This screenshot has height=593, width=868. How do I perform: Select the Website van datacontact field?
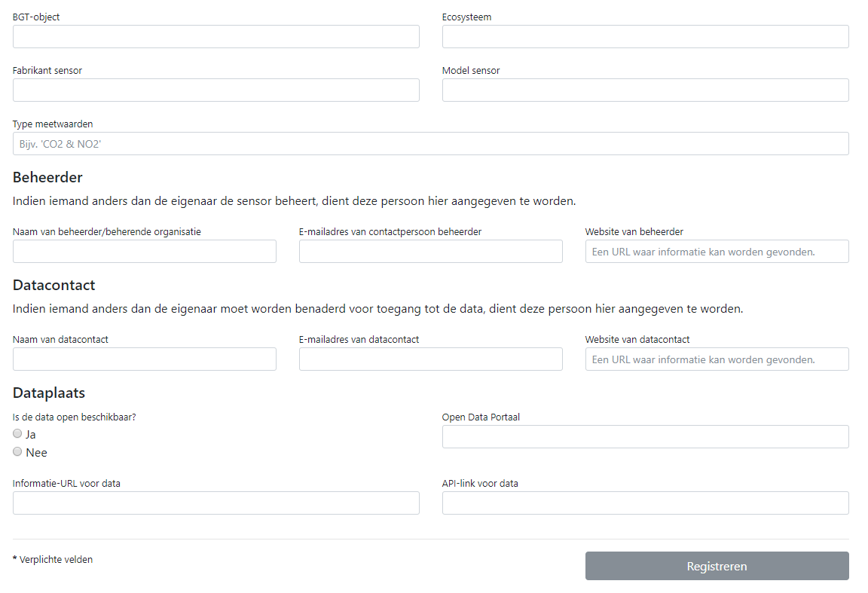(717, 359)
